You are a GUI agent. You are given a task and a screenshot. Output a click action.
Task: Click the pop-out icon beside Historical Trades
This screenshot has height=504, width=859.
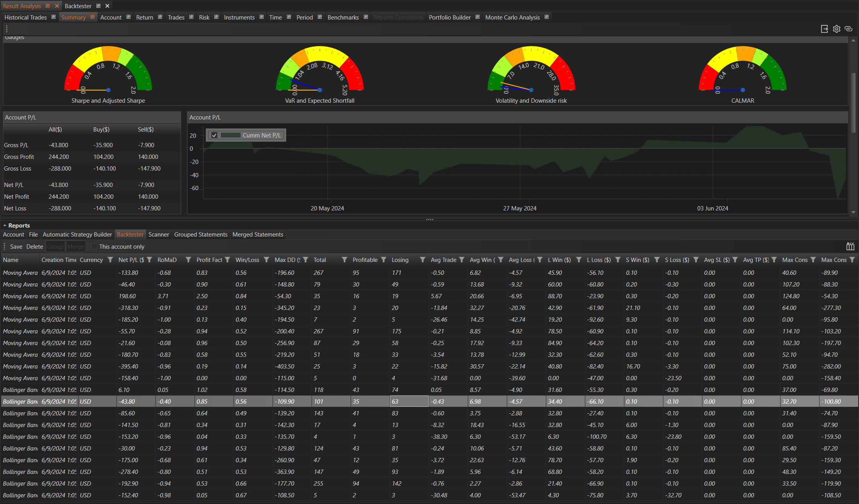pyautogui.click(x=53, y=17)
